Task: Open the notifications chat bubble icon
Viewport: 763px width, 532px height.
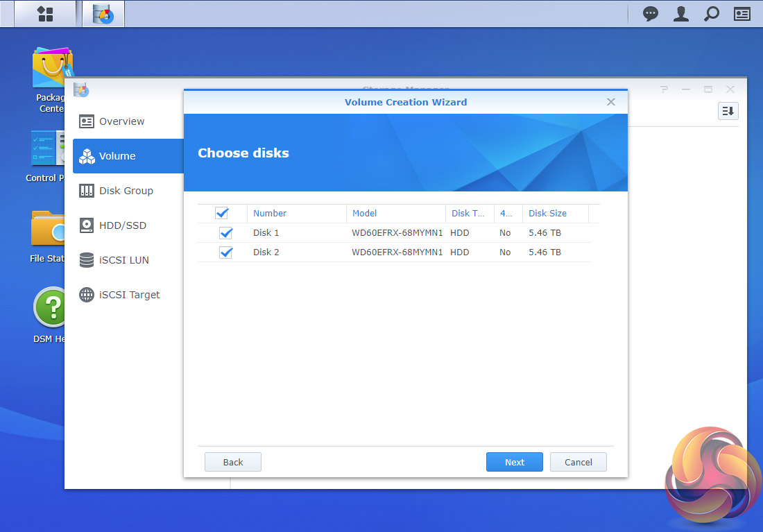Action: (650, 14)
